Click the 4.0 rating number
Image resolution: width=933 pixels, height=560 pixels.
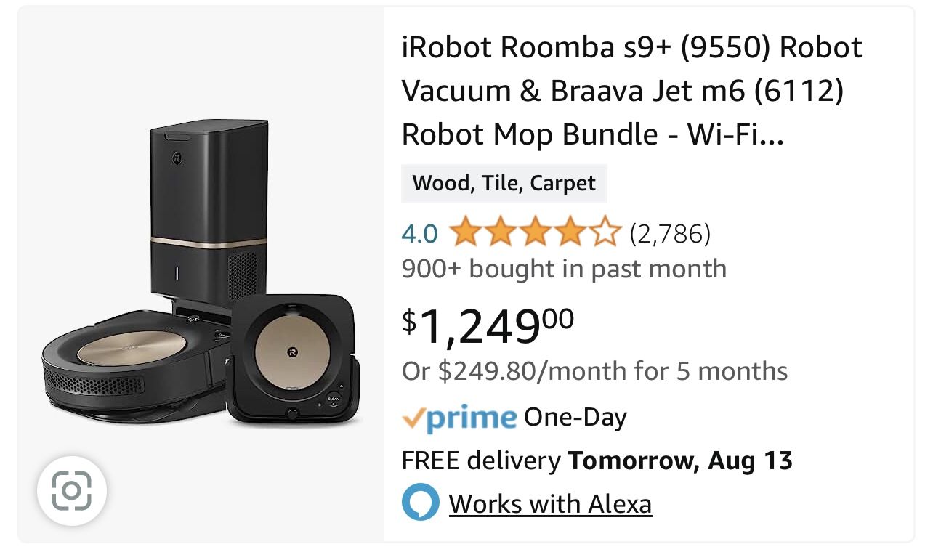click(419, 234)
